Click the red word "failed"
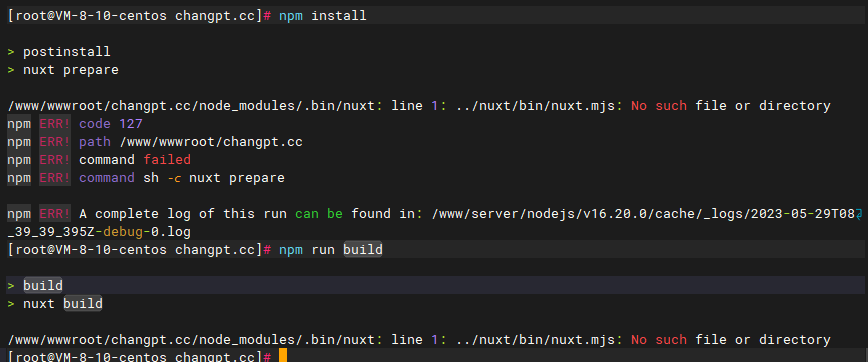 tap(167, 160)
